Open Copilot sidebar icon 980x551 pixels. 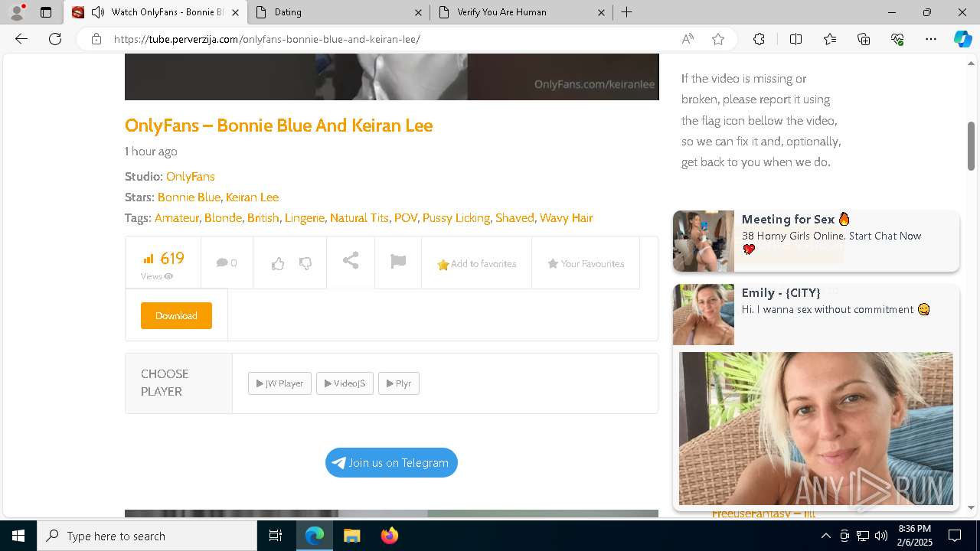[962, 39]
